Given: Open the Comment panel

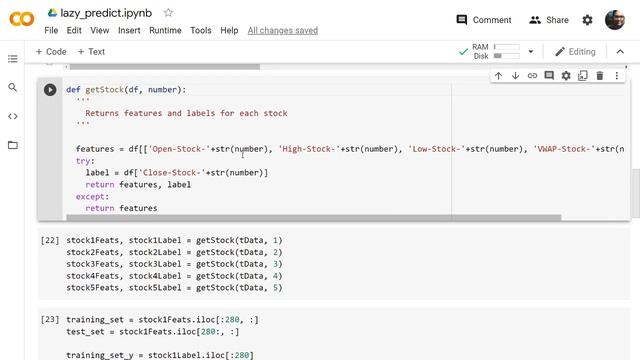Looking at the screenshot, I should pyautogui.click(x=484, y=20).
